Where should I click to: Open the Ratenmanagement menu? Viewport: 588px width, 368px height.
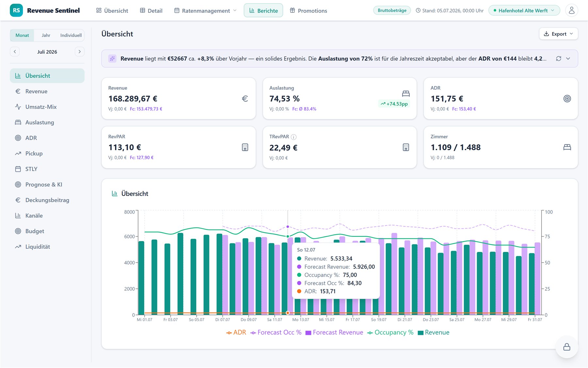[x=205, y=10]
